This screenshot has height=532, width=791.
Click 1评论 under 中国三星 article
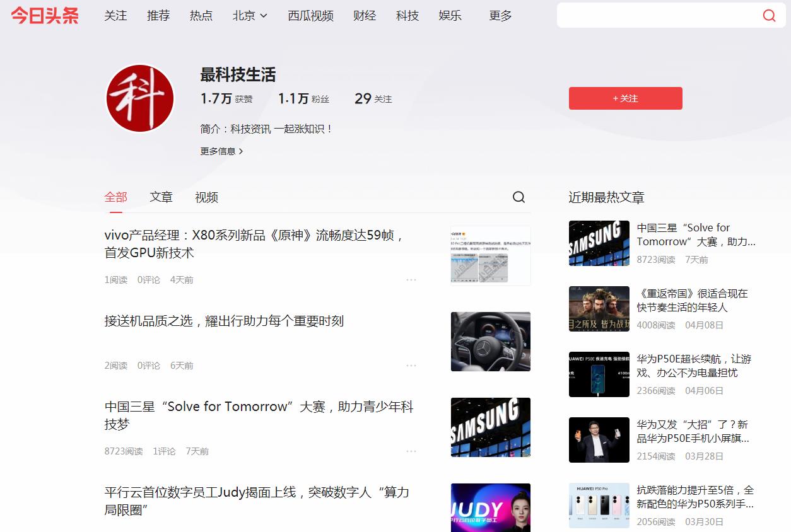[164, 451]
